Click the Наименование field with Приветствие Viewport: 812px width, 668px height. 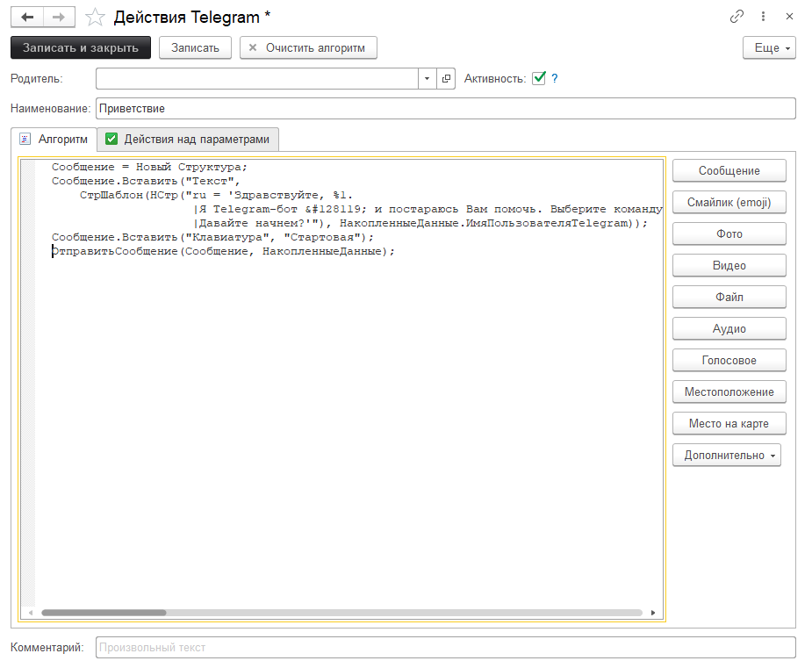(x=444, y=109)
